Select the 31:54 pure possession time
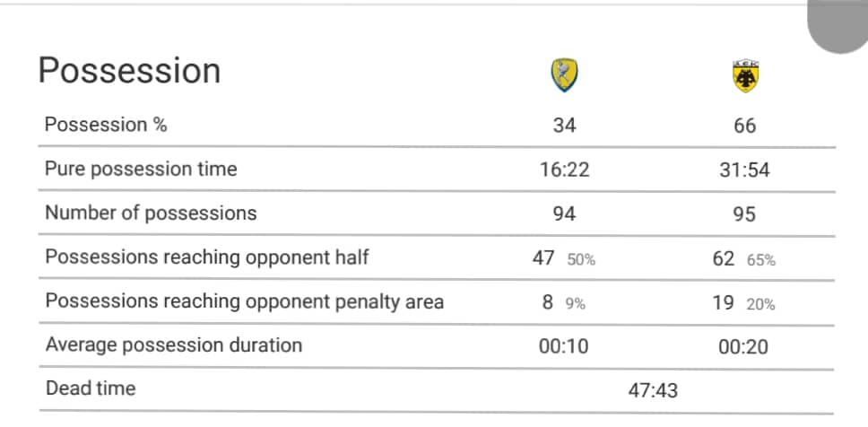868x427 pixels. click(744, 170)
